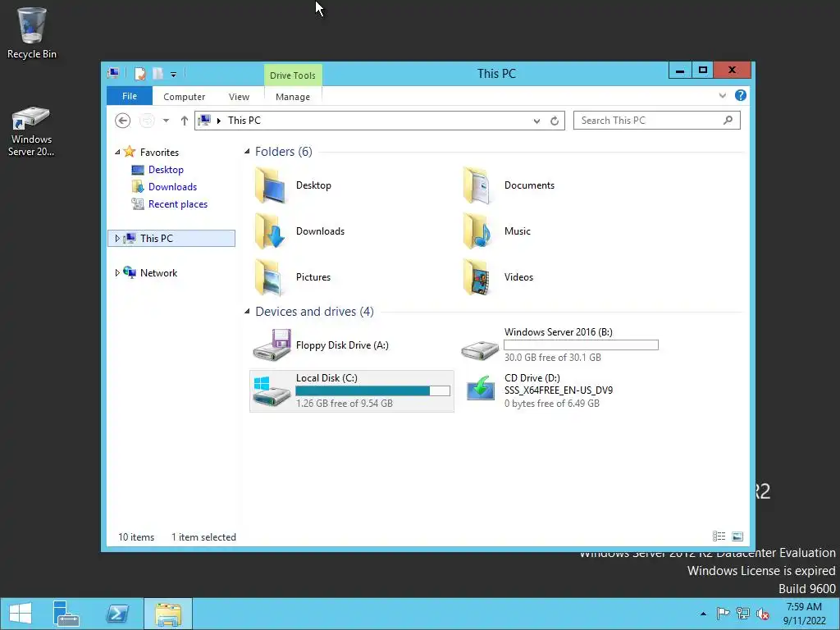Select CD Drive (D:) icon
Viewport: 840px width, 630px height.
coord(481,388)
